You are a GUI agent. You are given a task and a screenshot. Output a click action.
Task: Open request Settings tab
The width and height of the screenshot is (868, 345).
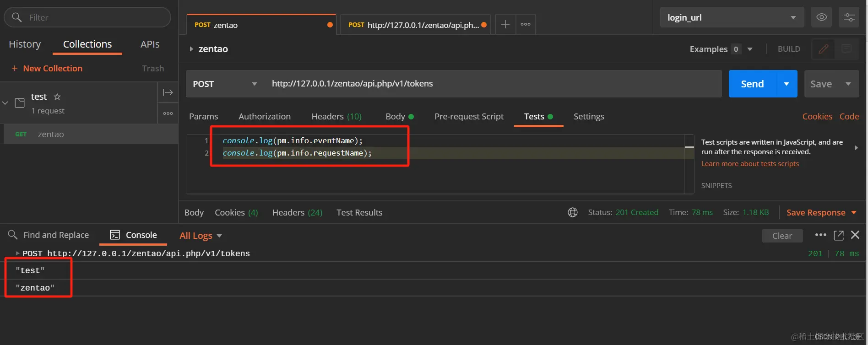(589, 116)
